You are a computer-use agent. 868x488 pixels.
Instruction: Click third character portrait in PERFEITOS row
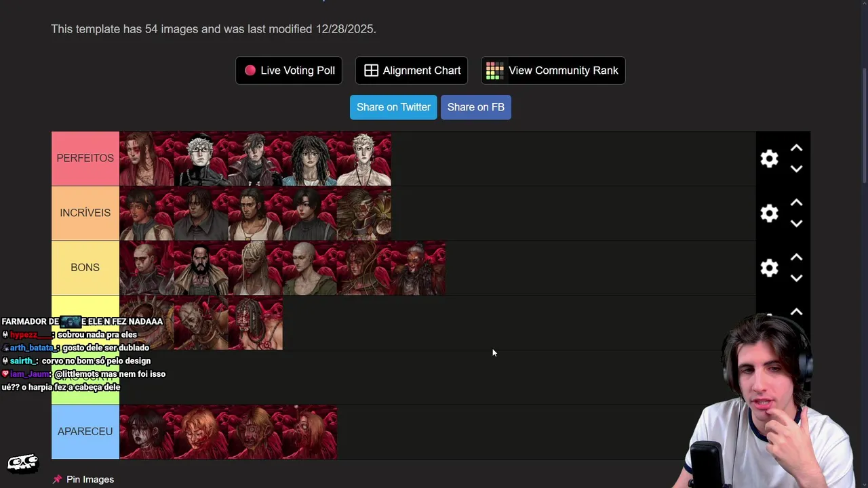pos(255,159)
